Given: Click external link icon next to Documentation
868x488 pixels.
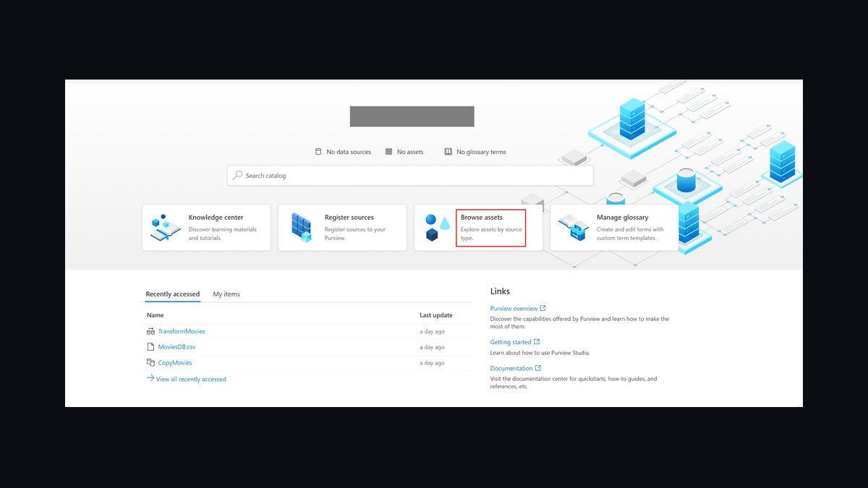Looking at the screenshot, I should coord(538,368).
